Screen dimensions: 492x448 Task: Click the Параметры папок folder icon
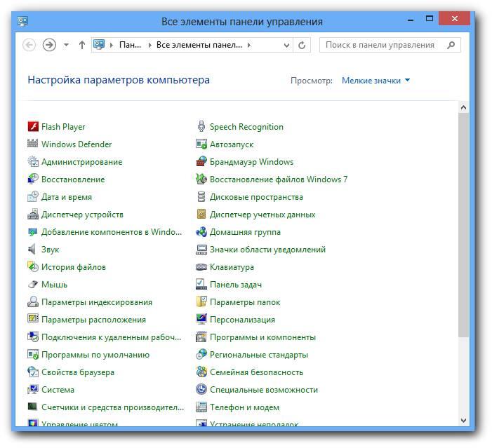tap(201, 301)
